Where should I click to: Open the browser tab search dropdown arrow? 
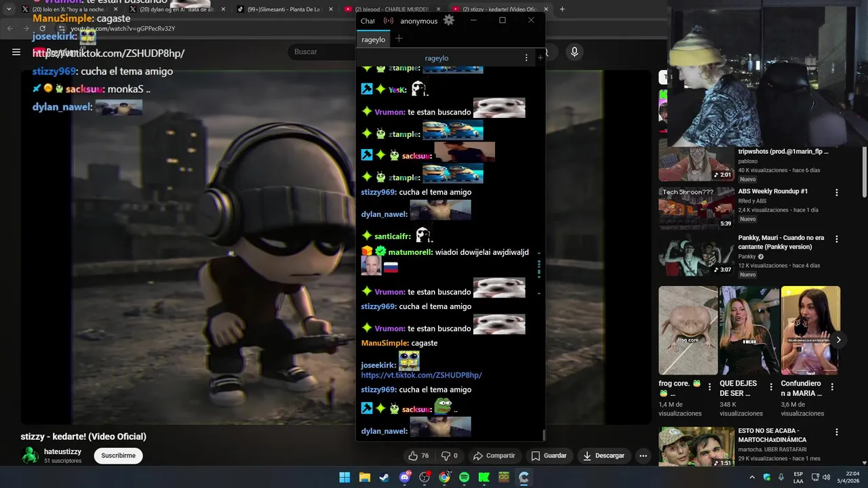9,9
